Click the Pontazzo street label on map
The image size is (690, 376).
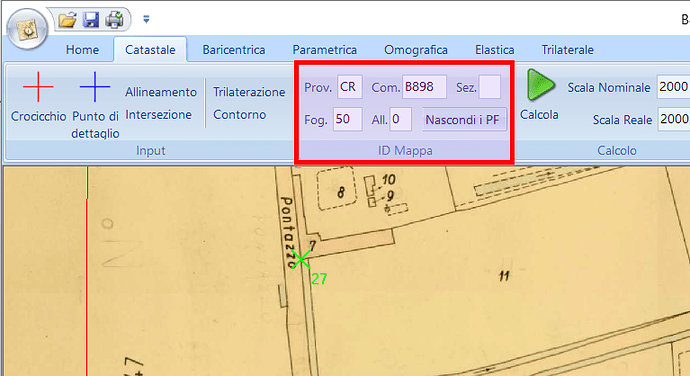coord(289,232)
